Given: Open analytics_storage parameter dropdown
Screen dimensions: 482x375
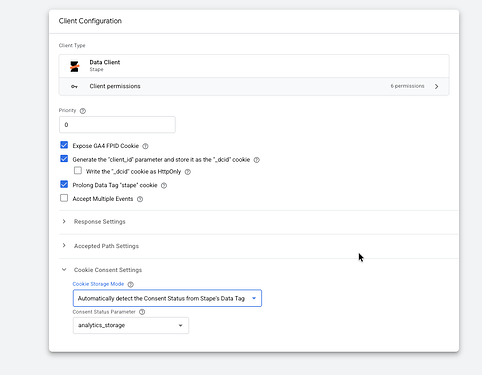Looking at the screenshot, I should [x=131, y=325].
